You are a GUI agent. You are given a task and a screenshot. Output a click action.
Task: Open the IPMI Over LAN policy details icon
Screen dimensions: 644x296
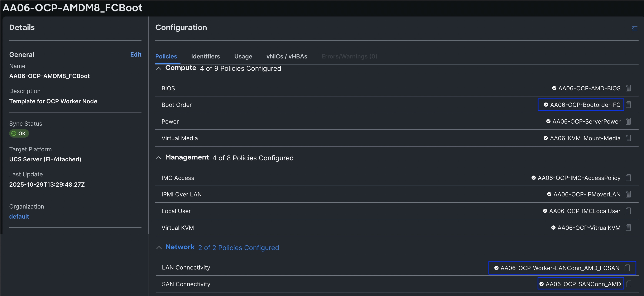[628, 194]
